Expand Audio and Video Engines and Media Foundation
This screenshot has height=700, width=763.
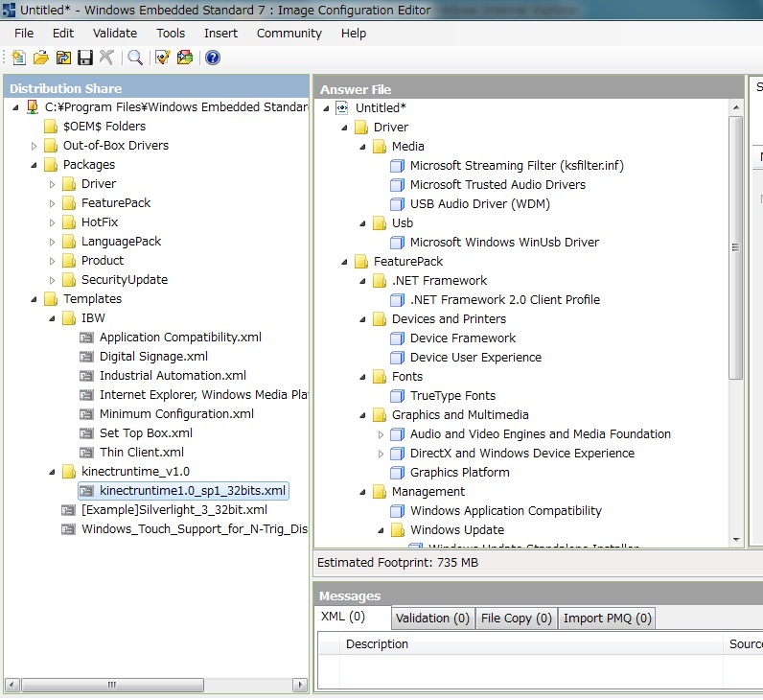click(381, 434)
